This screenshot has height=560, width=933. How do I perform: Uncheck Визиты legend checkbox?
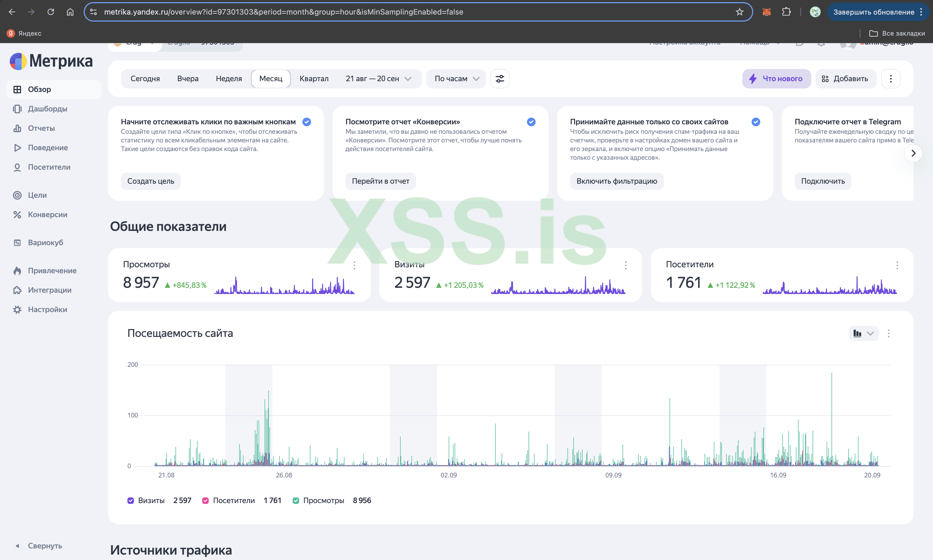point(131,500)
